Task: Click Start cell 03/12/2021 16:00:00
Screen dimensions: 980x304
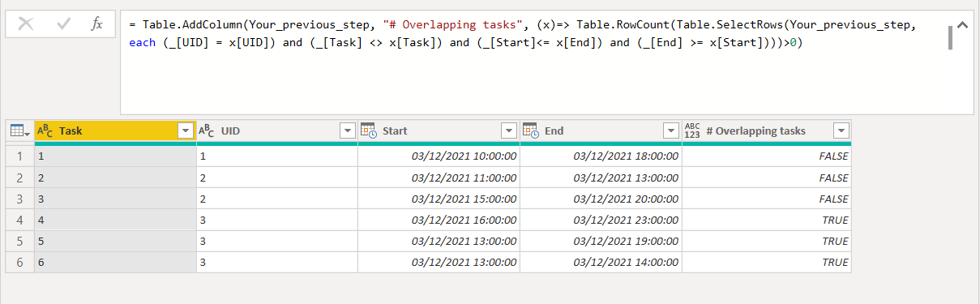Action: point(439,220)
